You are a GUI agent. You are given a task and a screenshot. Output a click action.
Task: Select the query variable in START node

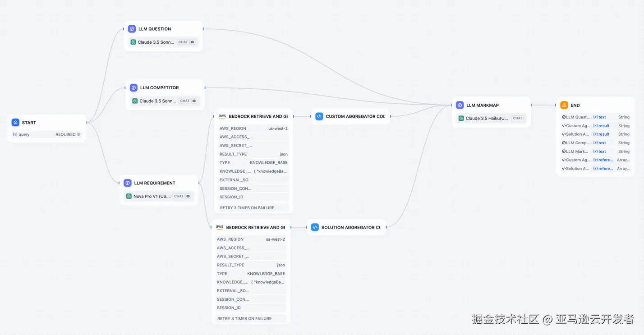tap(24, 134)
